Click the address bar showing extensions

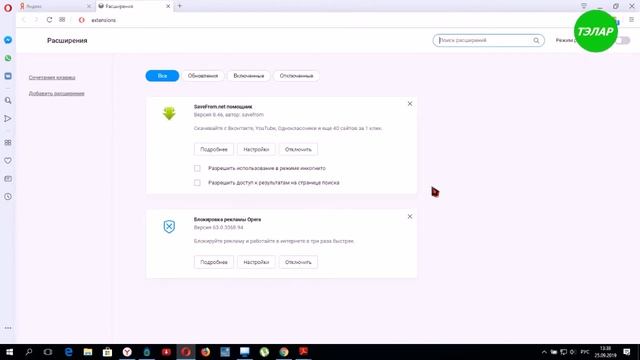(103, 20)
